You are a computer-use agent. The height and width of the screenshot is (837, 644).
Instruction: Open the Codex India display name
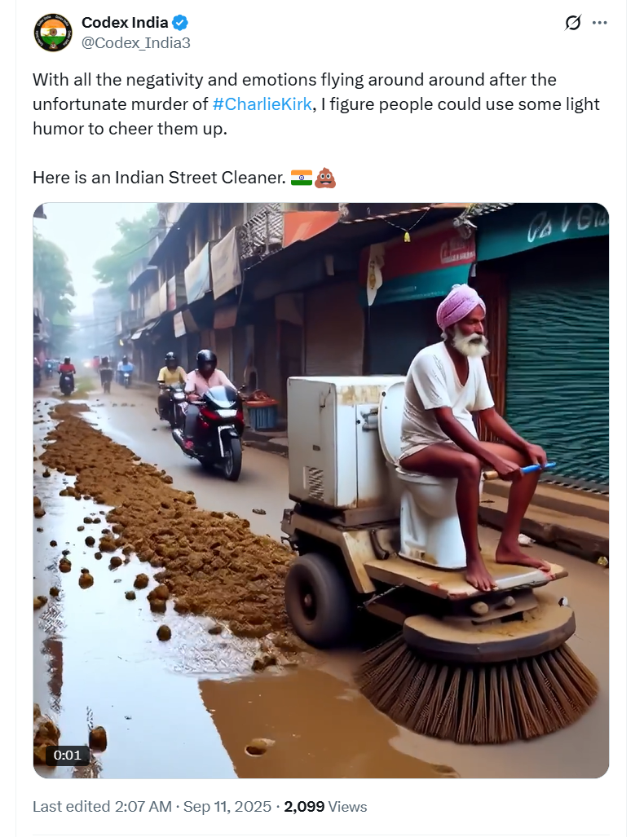pyautogui.click(x=125, y=23)
